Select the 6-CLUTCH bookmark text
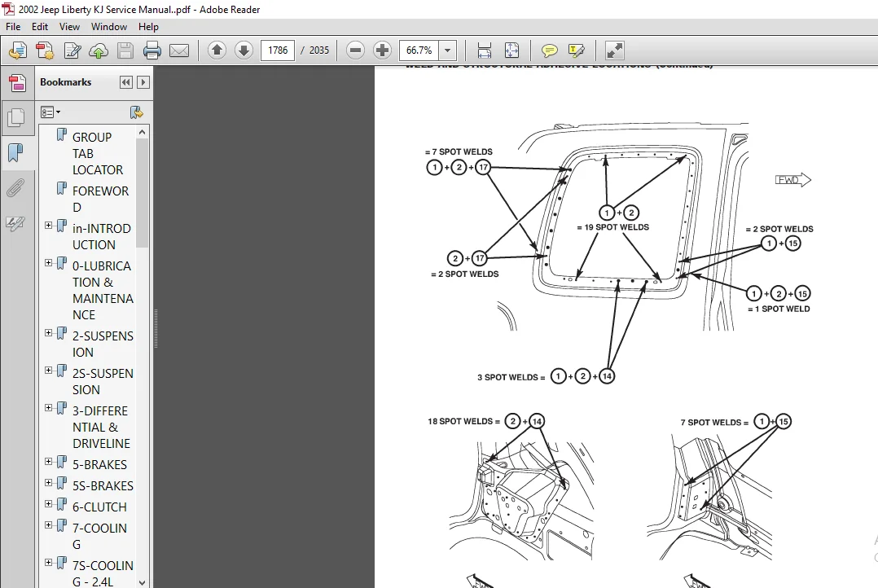This screenshot has width=878, height=588. pos(99,507)
